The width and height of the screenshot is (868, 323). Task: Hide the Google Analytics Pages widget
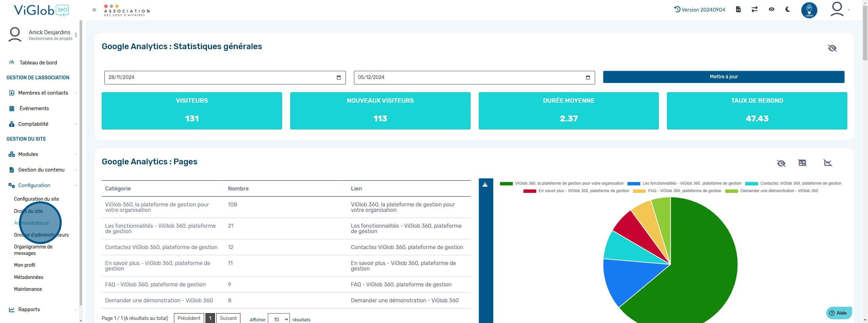(781, 163)
